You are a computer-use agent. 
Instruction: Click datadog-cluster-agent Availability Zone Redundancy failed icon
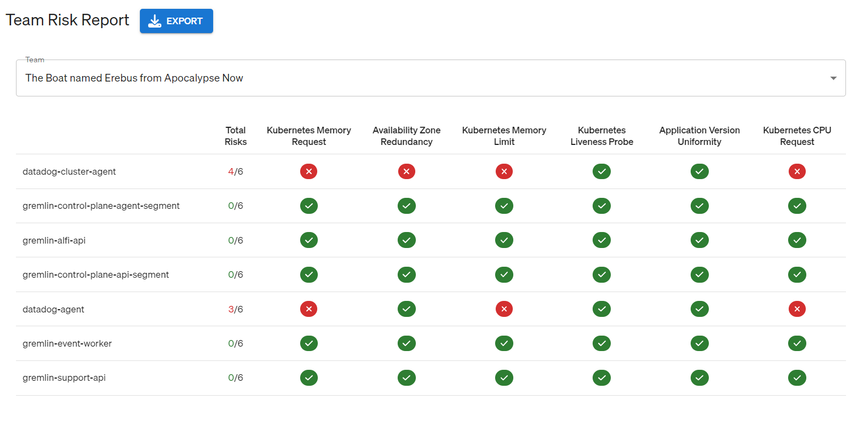point(406,171)
